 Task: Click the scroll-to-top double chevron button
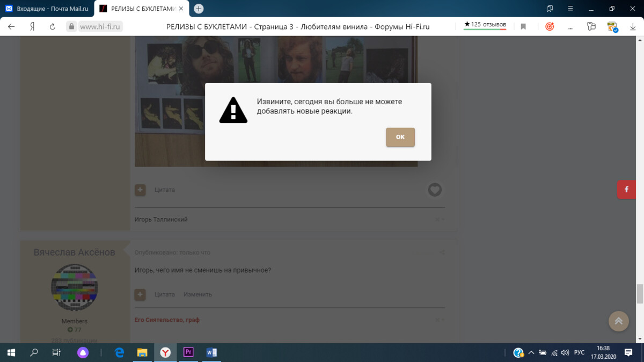pyautogui.click(x=618, y=321)
